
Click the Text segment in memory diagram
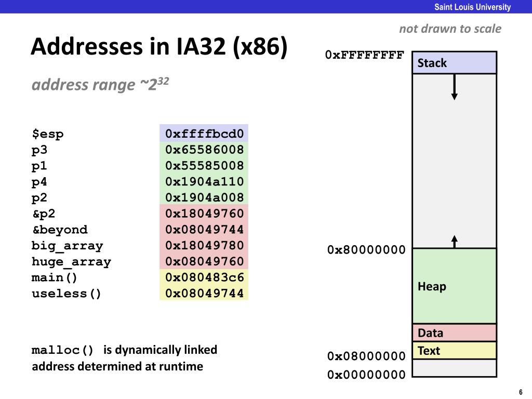[454, 351]
